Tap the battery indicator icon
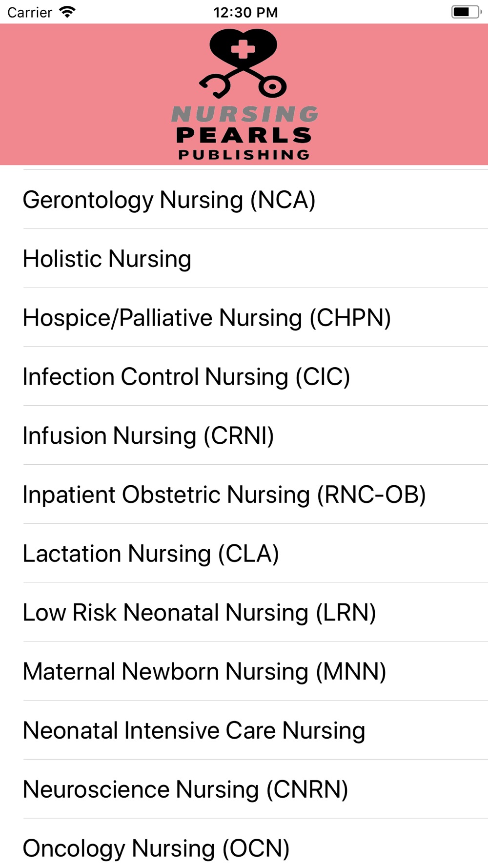The image size is (488, 868). coord(466,12)
